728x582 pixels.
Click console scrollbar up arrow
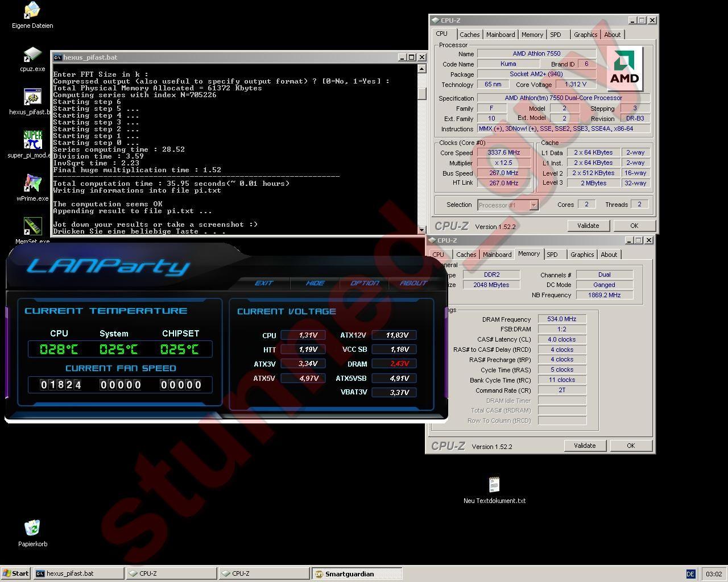pos(421,69)
